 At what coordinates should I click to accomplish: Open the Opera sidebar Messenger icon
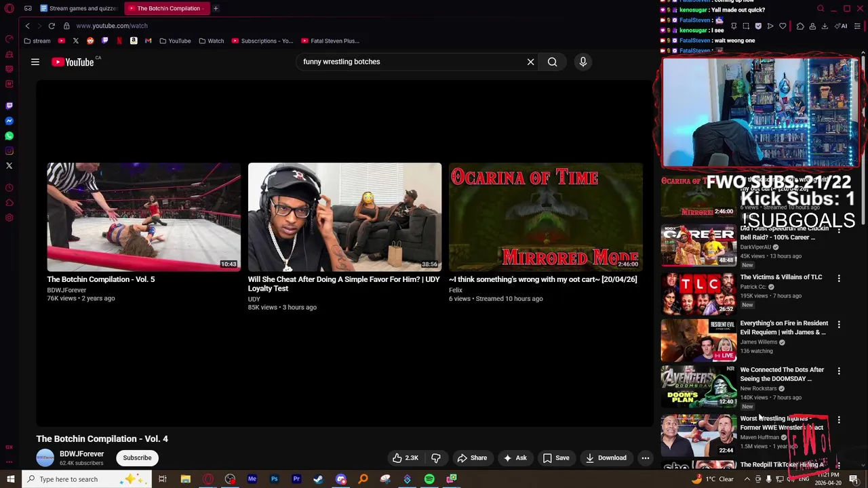(x=9, y=121)
